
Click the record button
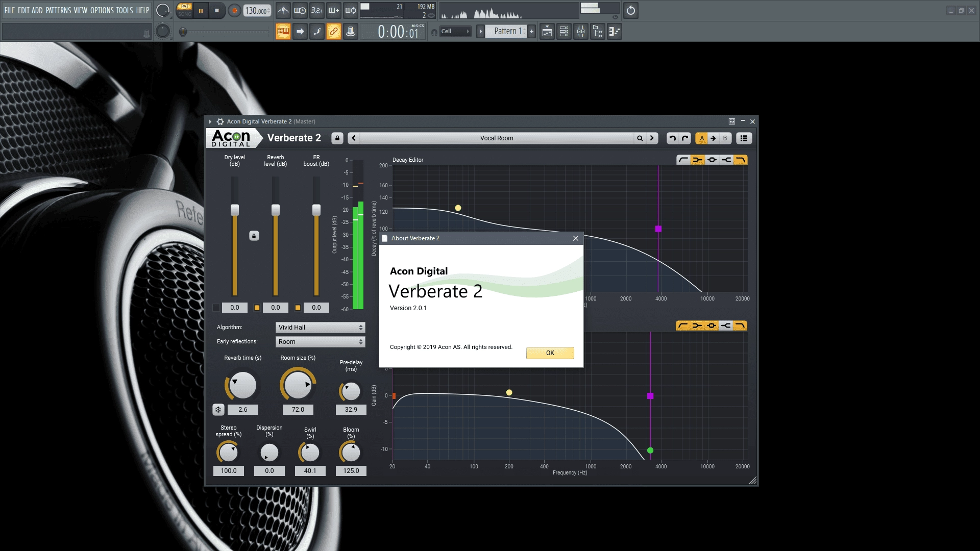coord(234,10)
